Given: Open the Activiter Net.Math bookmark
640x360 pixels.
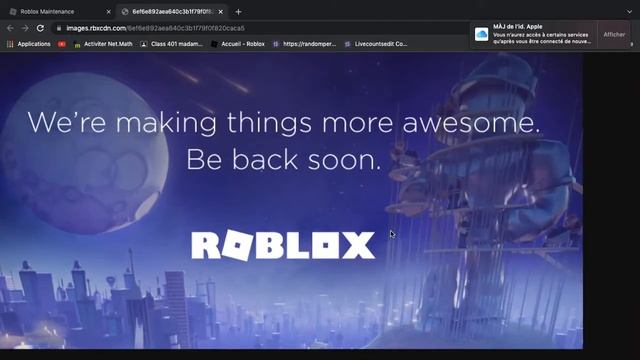Looking at the screenshot, I should 103,44.
